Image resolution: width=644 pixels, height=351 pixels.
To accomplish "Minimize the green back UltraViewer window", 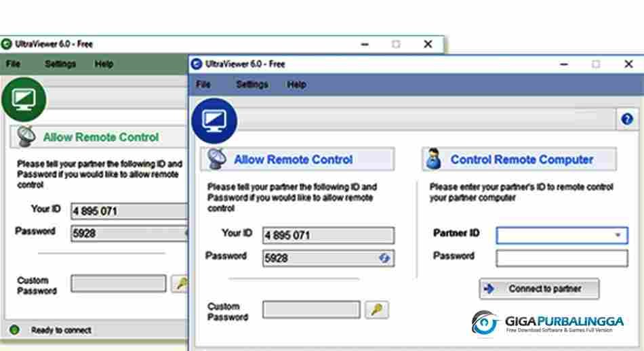I will click(364, 44).
